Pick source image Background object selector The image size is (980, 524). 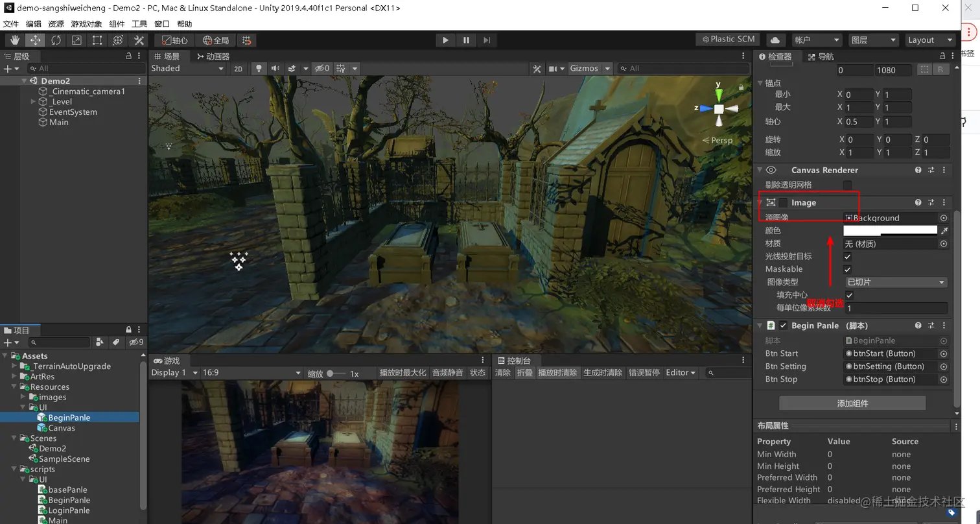[944, 218]
